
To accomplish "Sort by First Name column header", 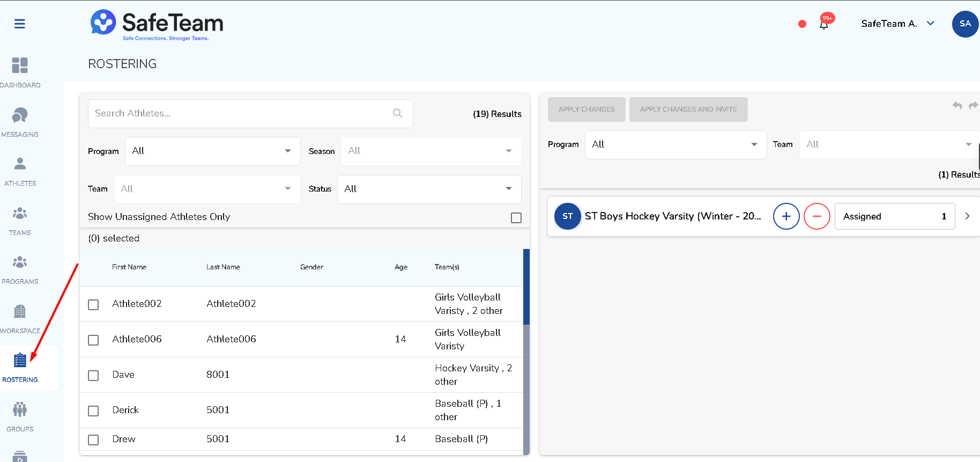I will (129, 267).
